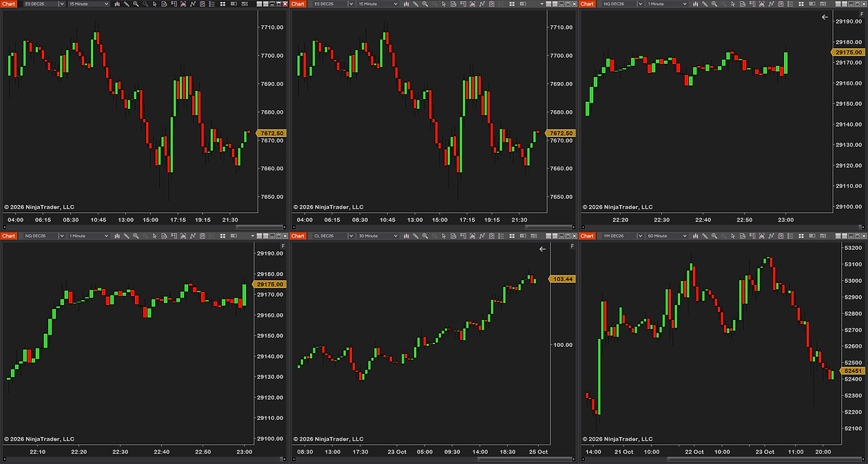Click the 52451 price marker

pos(852,370)
